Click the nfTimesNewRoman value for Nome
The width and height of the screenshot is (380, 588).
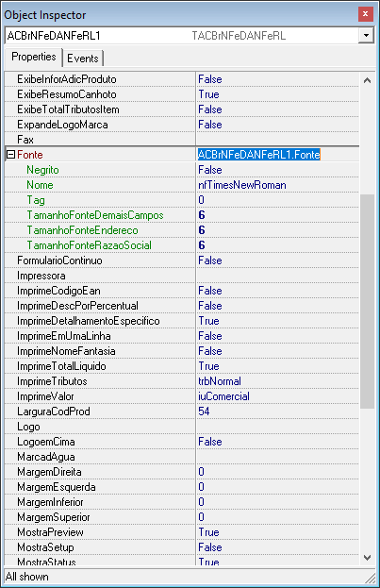[242, 185]
